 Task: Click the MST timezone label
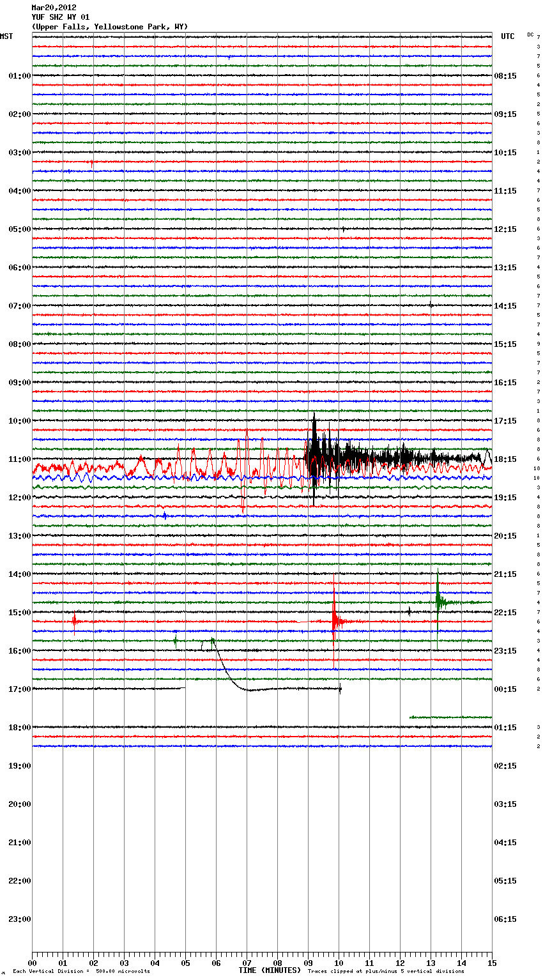pos(6,36)
